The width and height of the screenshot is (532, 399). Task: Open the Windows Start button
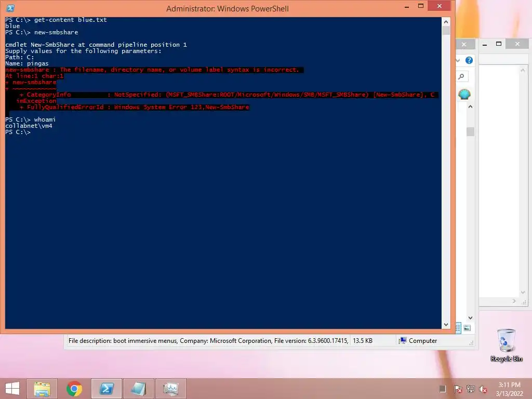(12, 389)
